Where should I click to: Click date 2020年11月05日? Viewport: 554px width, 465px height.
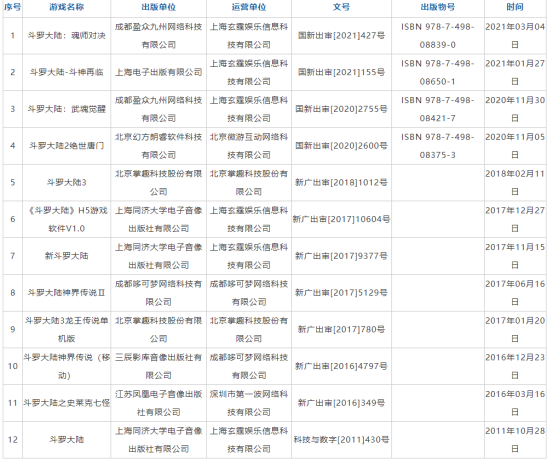point(515,146)
